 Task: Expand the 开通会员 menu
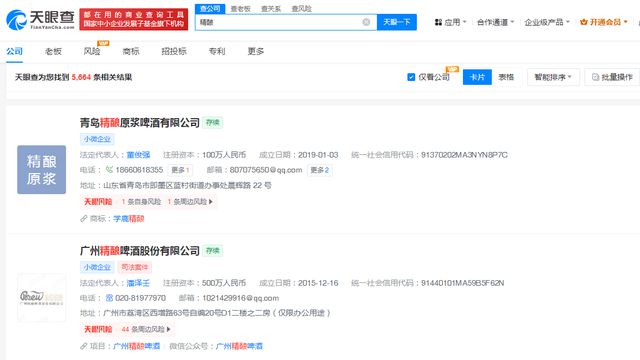coord(604,22)
